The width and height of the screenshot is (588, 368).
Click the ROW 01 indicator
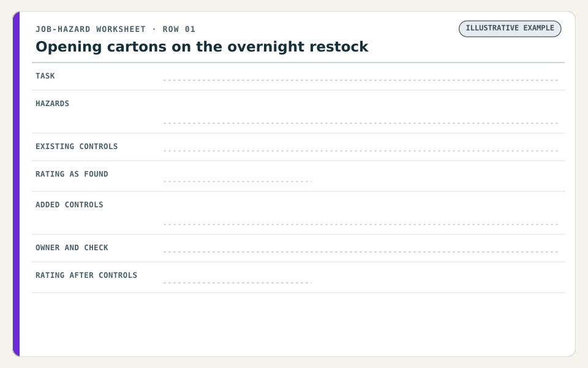[x=179, y=29]
